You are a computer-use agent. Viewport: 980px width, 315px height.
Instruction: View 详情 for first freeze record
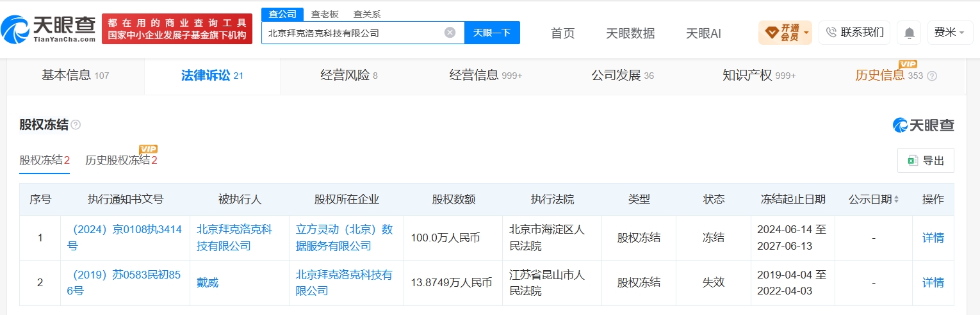tap(933, 238)
